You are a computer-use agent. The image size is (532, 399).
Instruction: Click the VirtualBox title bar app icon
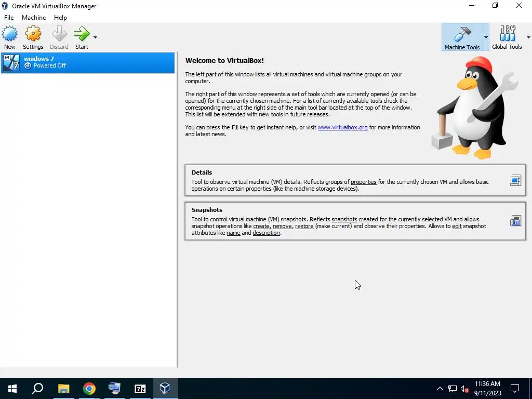pyautogui.click(x=5, y=6)
